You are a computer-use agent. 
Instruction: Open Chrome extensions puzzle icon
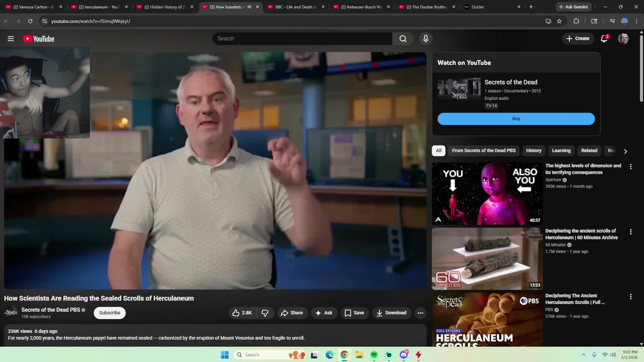(x=576, y=21)
